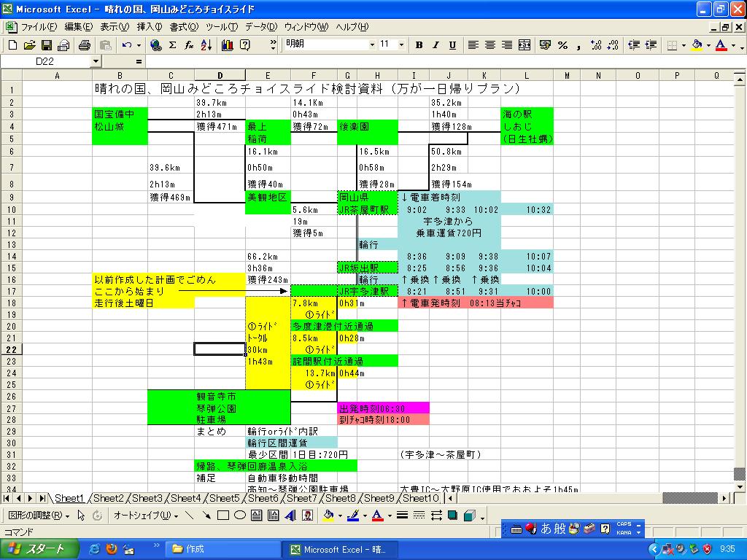Image resolution: width=747 pixels, height=560 pixels.
Task: Toggle underline formatting
Action: pyautogui.click(x=452, y=45)
